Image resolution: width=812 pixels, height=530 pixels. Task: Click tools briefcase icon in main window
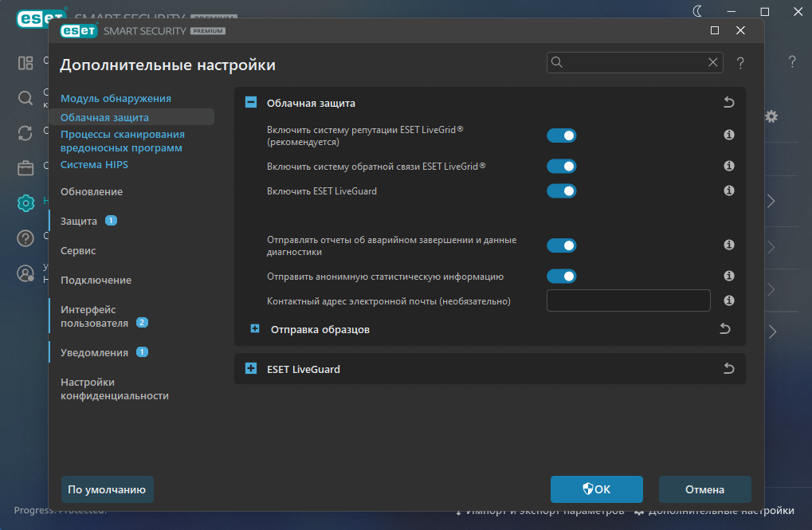click(x=25, y=168)
